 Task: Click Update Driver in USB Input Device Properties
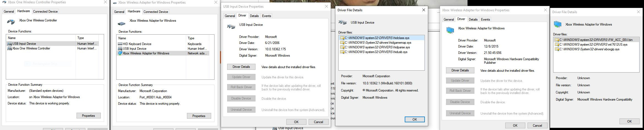(x=241, y=77)
